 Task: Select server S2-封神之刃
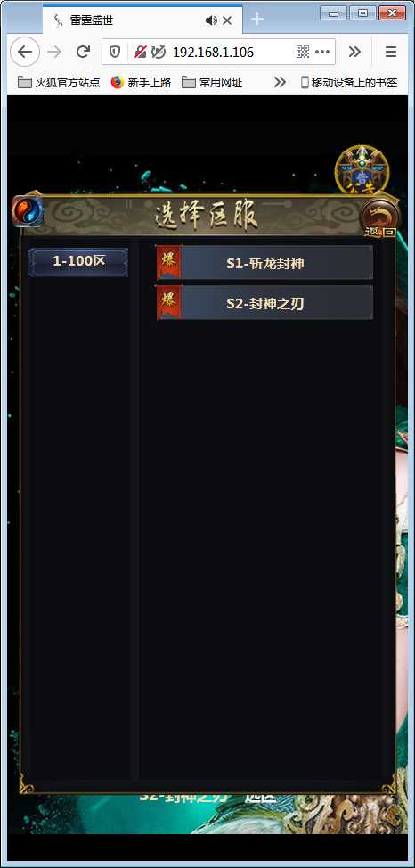click(x=265, y=302)
